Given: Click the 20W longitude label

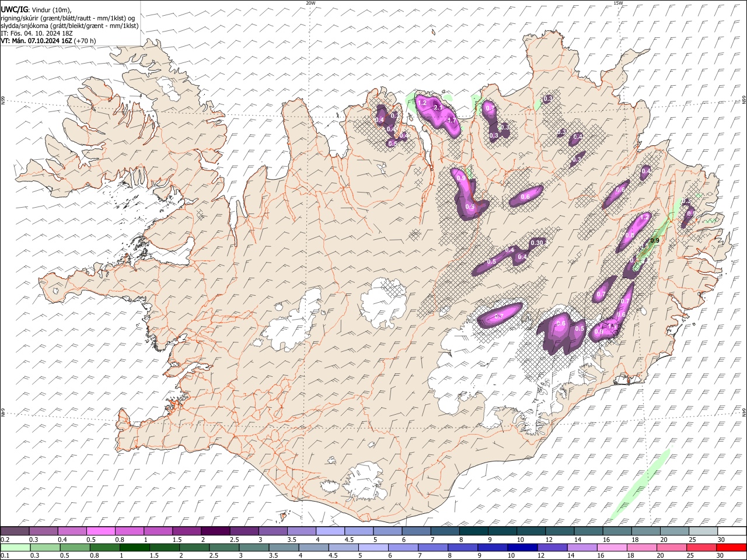Looking at the screenshot, I should 310,3.
